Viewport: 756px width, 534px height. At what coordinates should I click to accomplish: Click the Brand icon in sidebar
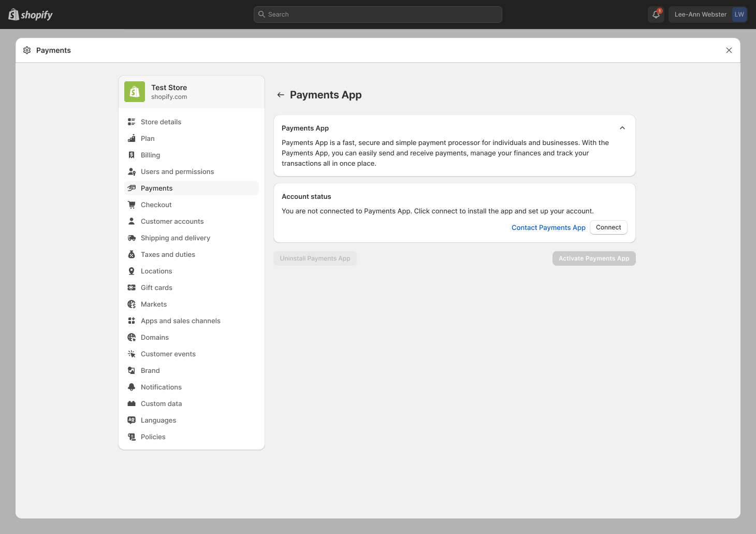[132, 370]
